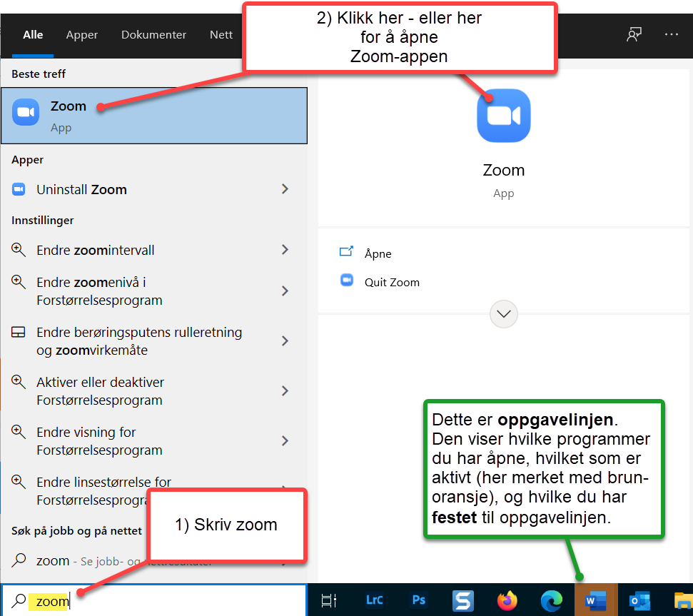Click the large Zoom app icon in preview
Screen dimensions: 693x616
point(504,116)
